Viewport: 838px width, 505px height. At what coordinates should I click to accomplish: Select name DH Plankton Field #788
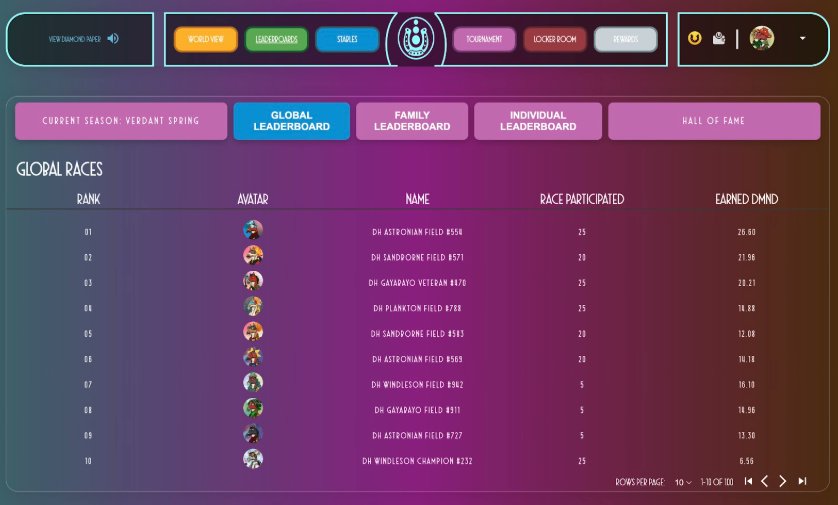coord(417,308)
